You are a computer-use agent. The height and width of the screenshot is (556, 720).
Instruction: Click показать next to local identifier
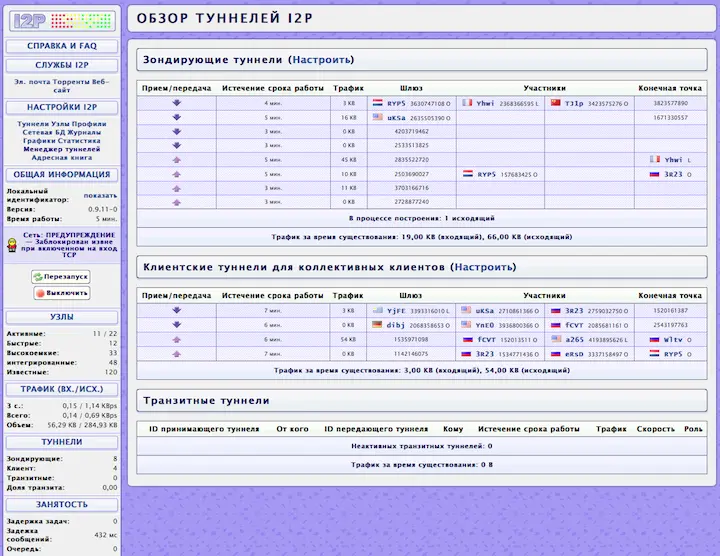[100, 196]
